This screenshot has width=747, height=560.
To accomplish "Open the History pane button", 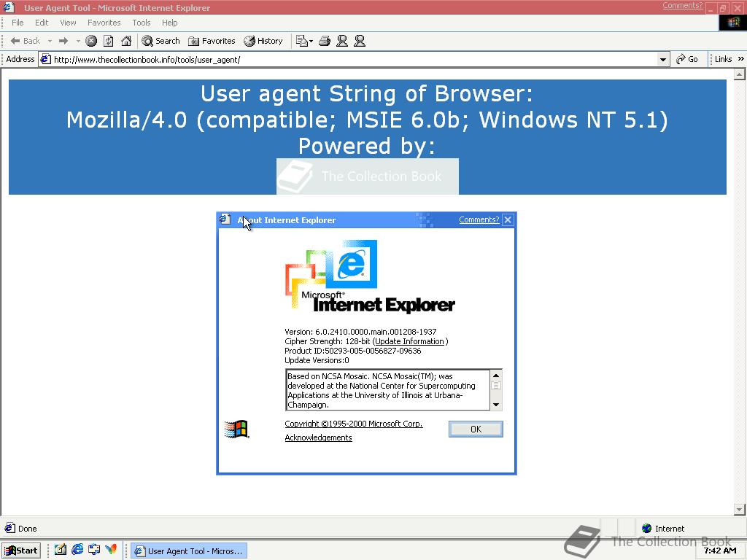I will coord(263,41).
